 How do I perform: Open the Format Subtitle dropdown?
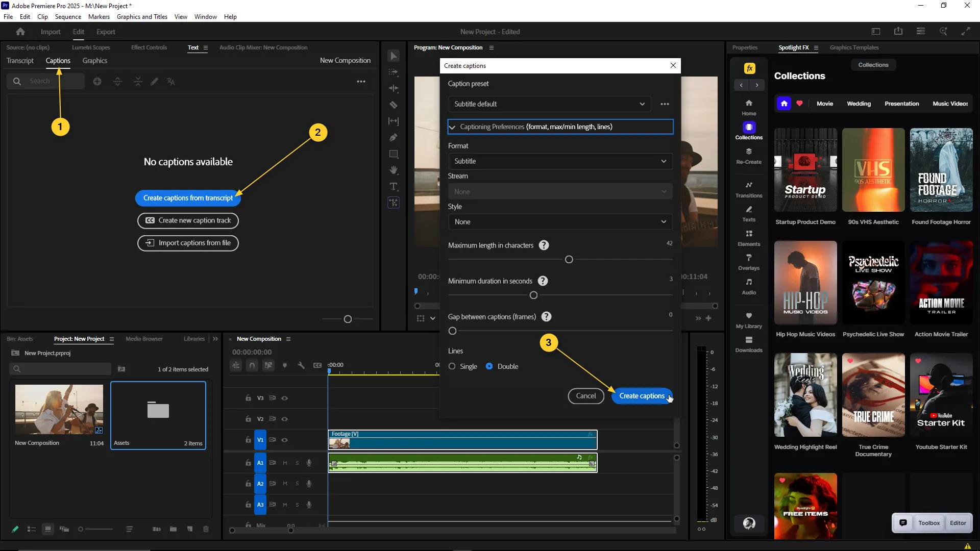point(560,161)
